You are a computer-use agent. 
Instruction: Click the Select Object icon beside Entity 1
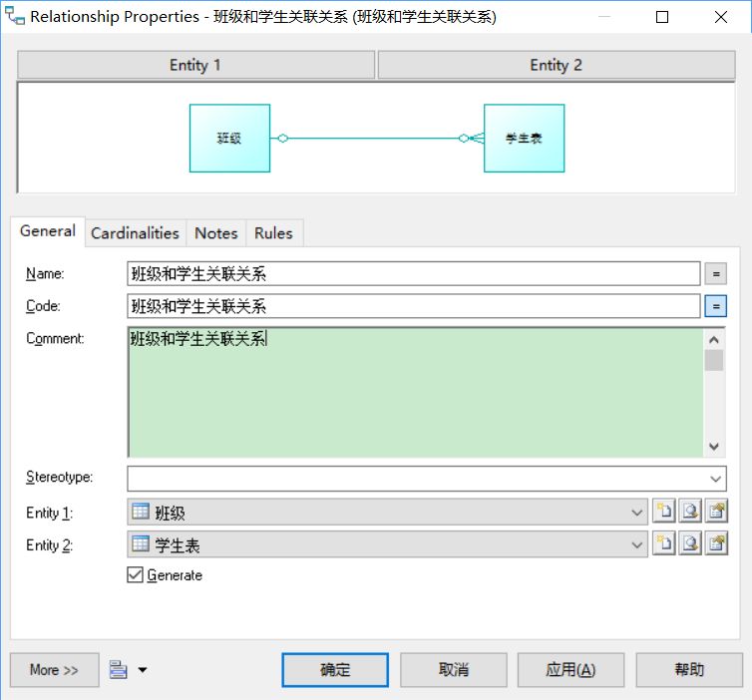point(690,512)
